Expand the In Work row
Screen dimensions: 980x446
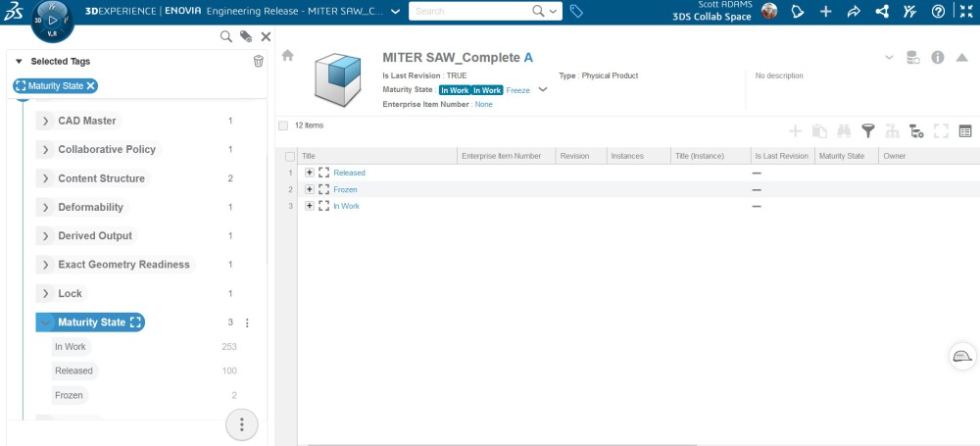pos(310,206)
